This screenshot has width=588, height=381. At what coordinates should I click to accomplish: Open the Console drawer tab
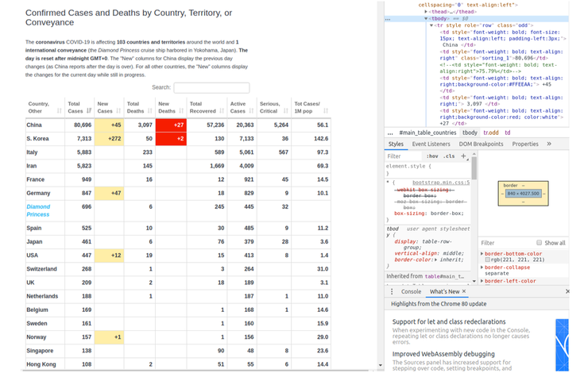click(411, 292)
